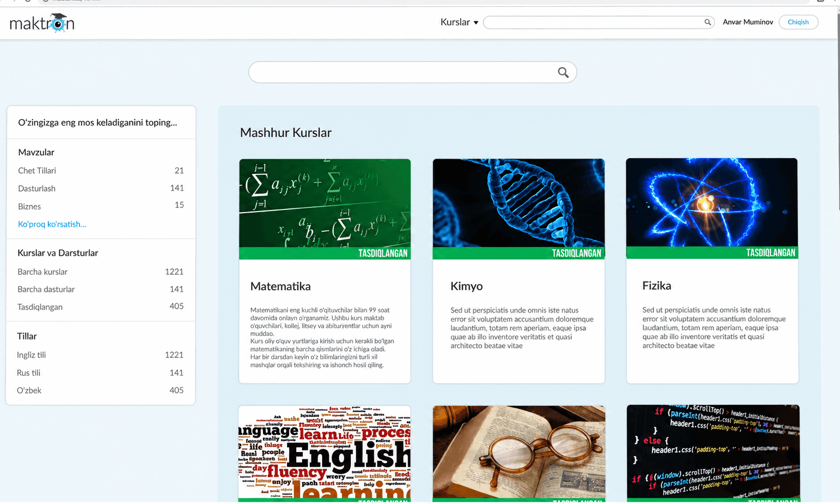Click the Mashhur Kurslar heading
The height and width of the screenshot is (504, 840).
pos(285,133)
